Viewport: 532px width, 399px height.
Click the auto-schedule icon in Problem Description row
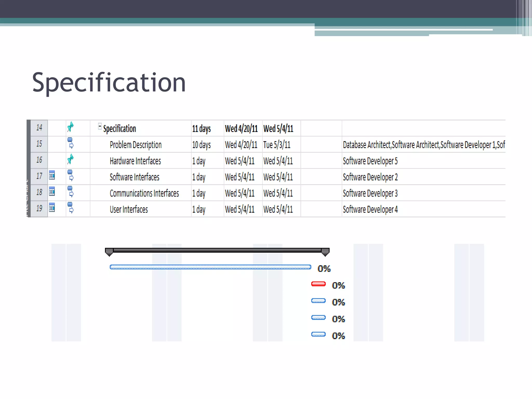(x=71, y=143)
